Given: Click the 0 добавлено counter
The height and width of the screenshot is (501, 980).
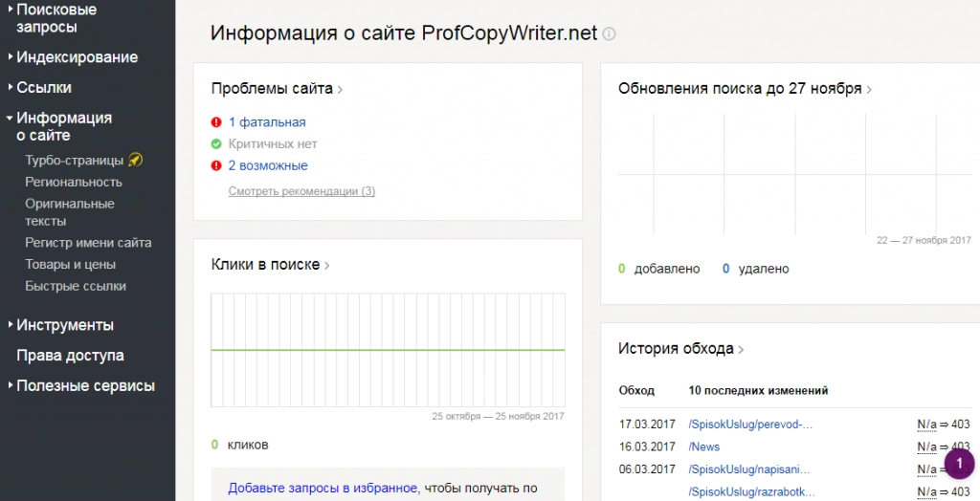Looking at the screenshot, I should (658, 270).
